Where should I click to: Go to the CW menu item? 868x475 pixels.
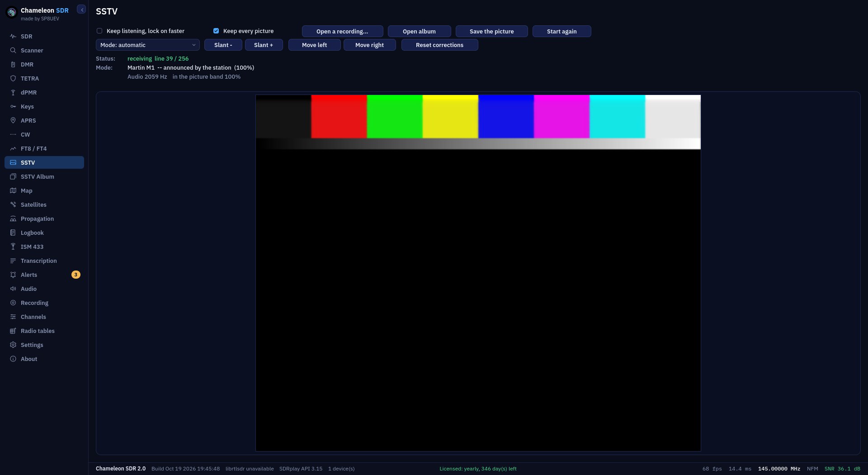coord(44,134)
